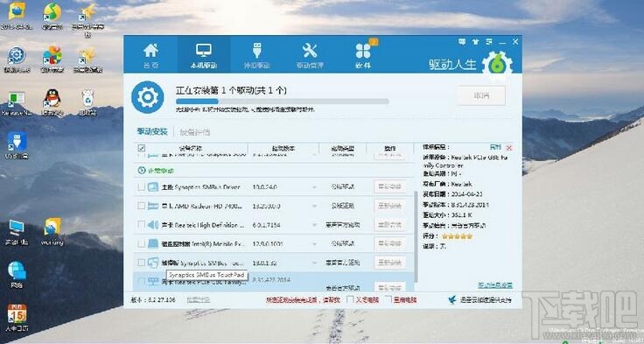This screenshot has width=644, height=344.
Task: Collapse the green upgradable drivers section
Action: pyautogui.click(x=142, y=170)
